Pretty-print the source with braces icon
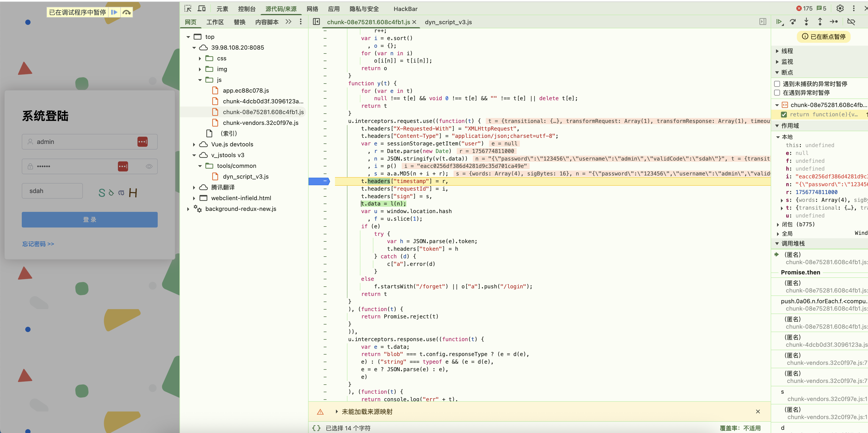Image resolution: width=868 pixels, height=433 pixels. tap(316, 428)
